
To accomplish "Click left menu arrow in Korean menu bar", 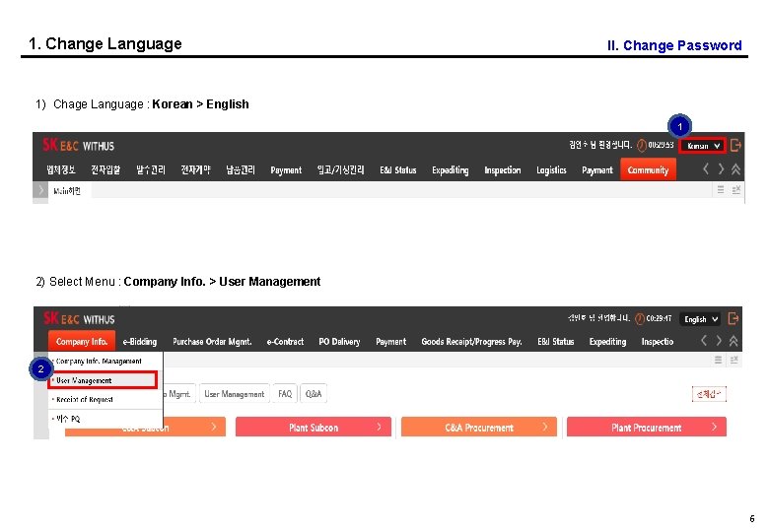I will click(x=705, y=169).
